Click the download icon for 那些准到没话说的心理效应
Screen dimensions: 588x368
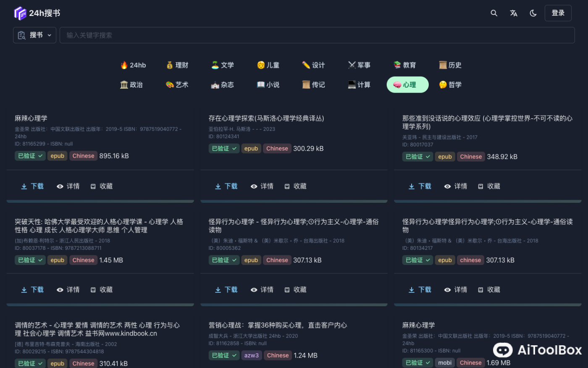pyautogui.click(x=412, y=186)
